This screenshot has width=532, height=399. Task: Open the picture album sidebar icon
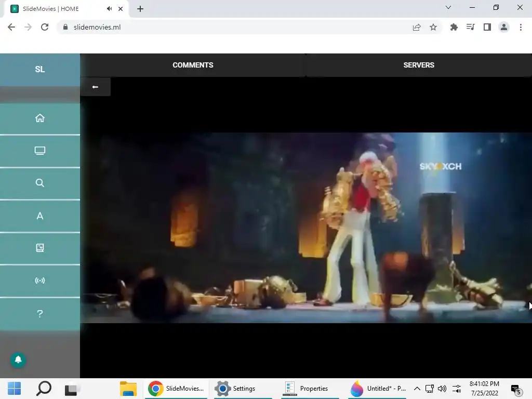[x=39, y=248]
